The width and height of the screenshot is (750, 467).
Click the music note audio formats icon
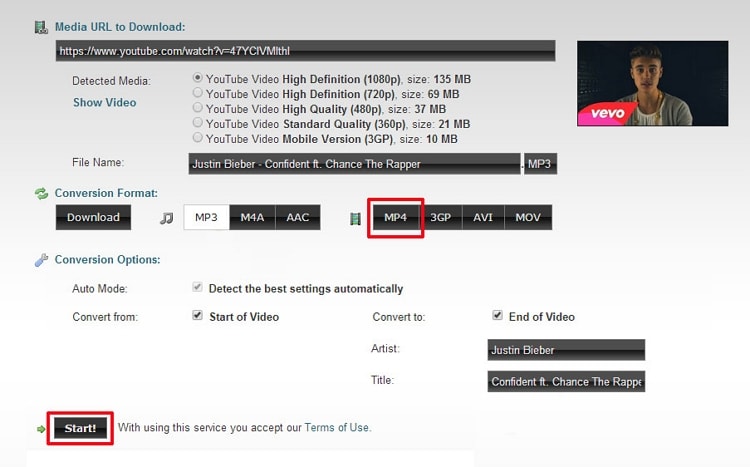(x=166, y=218)
